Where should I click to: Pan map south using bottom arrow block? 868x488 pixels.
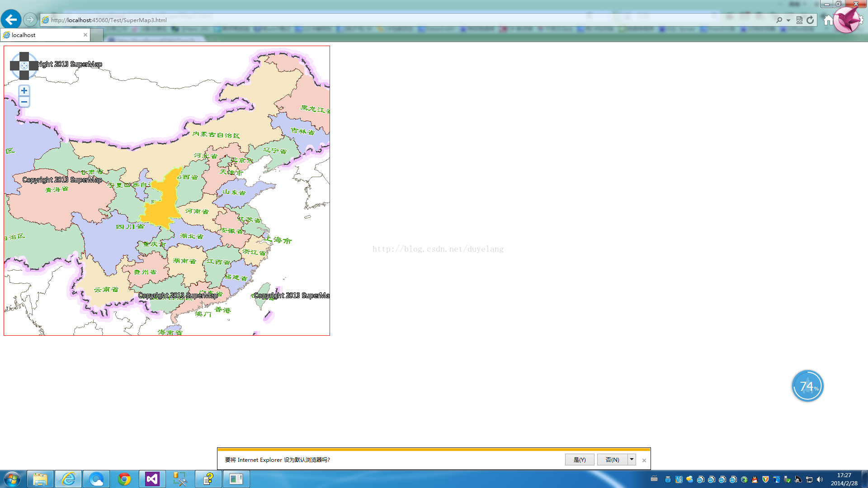tap(24, 75)
